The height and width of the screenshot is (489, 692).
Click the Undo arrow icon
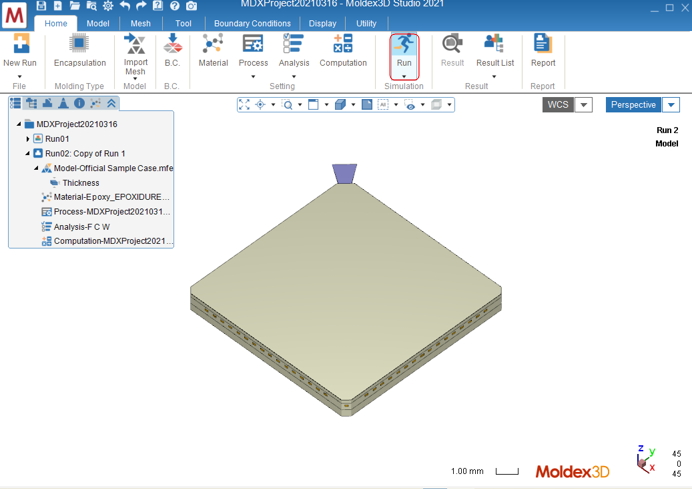click(x=125, y=5)
